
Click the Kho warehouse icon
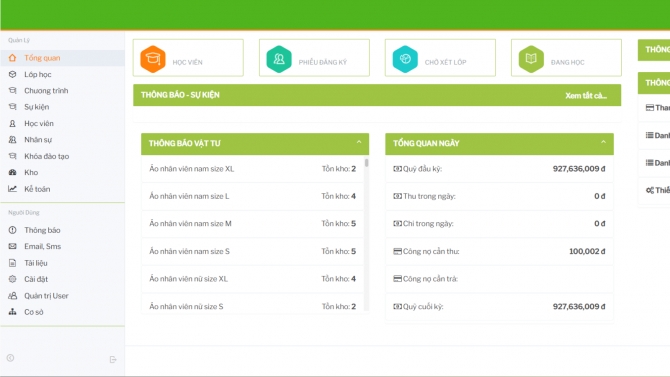click(12, 172)
